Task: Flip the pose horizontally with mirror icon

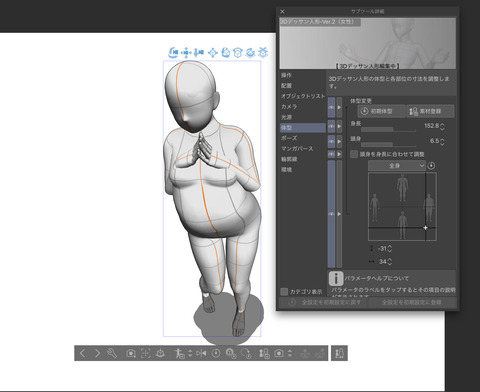Action: 201,353
